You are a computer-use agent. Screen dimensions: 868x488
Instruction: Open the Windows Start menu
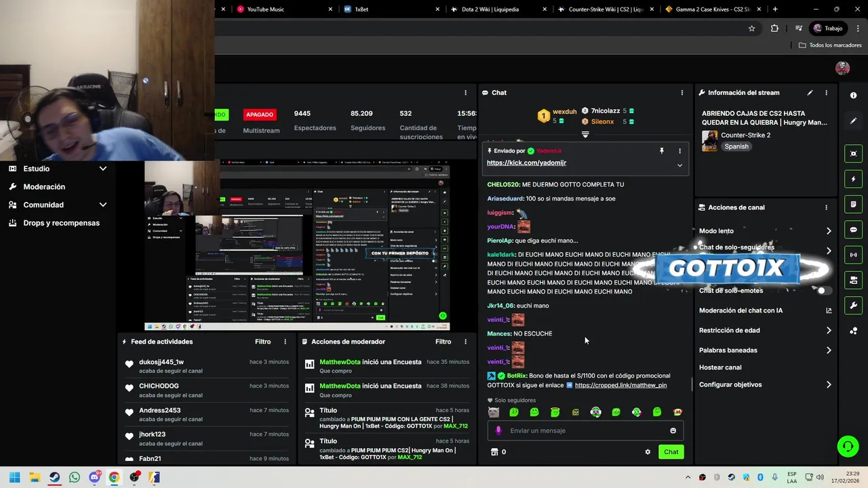pos(14,477)
